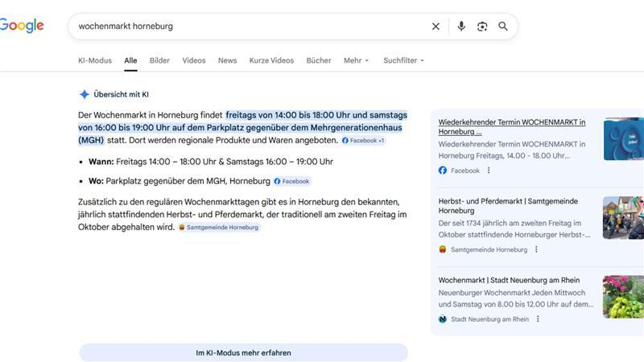
Task: Click the Google logo
Action: [22, 26]
